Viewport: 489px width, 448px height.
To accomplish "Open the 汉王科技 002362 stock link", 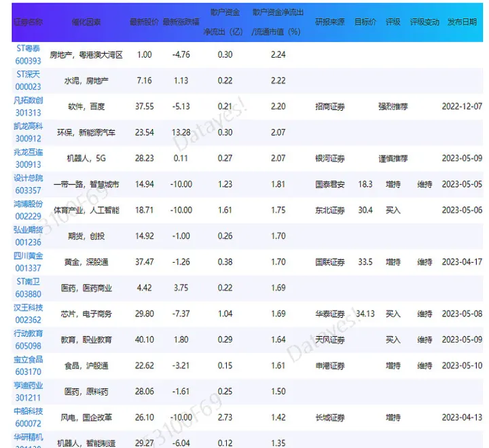I will pos(28,314).
